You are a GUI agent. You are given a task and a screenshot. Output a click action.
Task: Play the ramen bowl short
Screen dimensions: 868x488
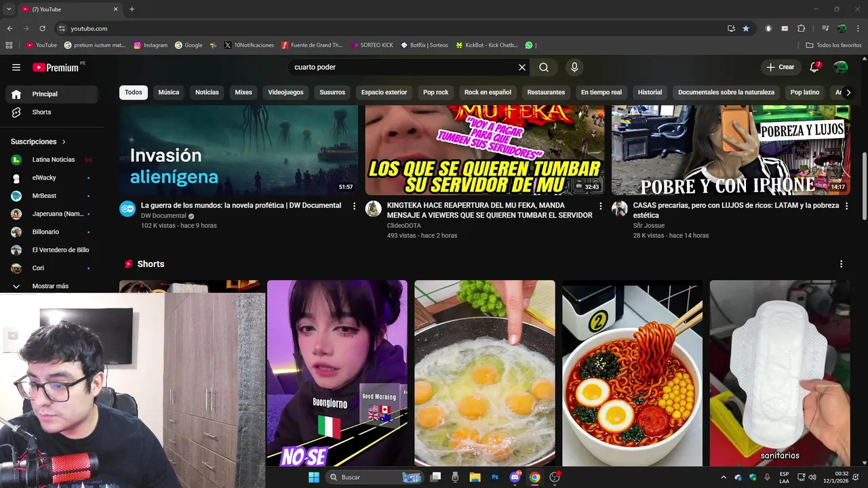632,373
